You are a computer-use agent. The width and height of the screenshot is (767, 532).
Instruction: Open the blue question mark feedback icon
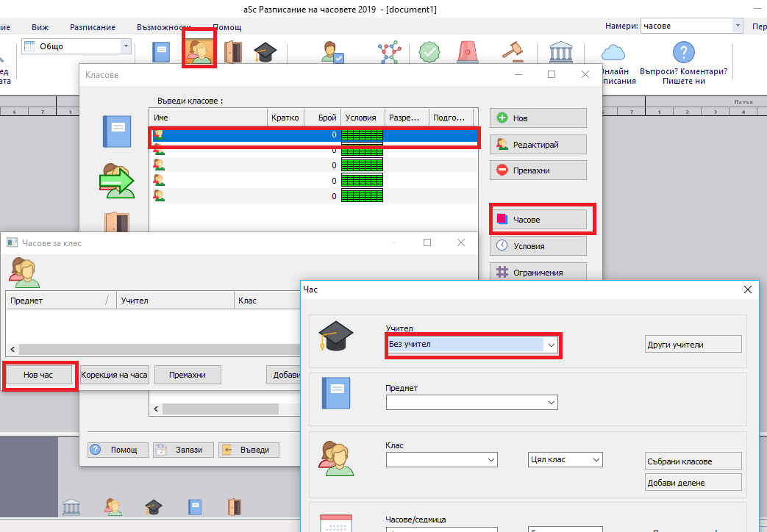[684, 52]
